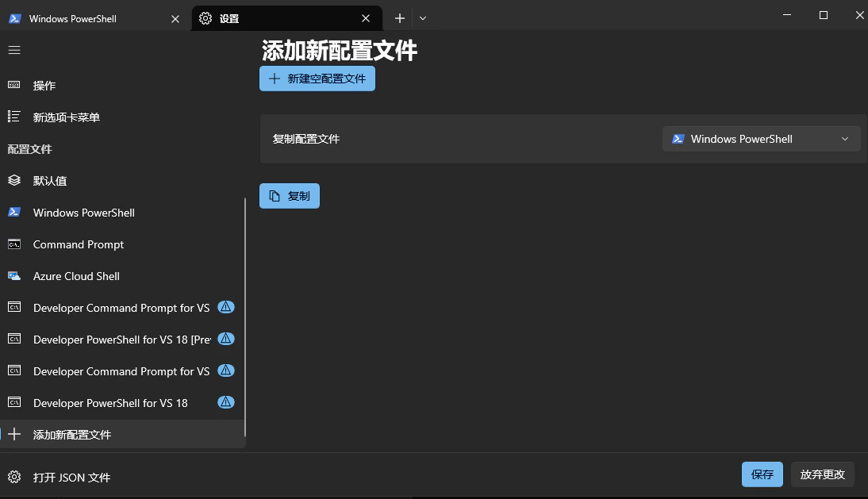Click the PowerShell icon in sidebar profile list

(14, 213)
